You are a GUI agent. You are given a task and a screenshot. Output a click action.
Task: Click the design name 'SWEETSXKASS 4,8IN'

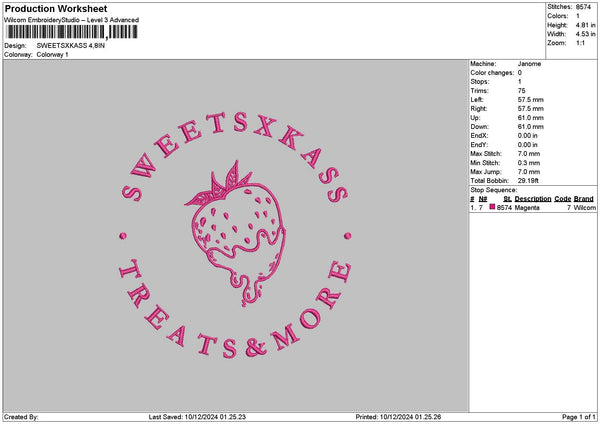point(71,46)
